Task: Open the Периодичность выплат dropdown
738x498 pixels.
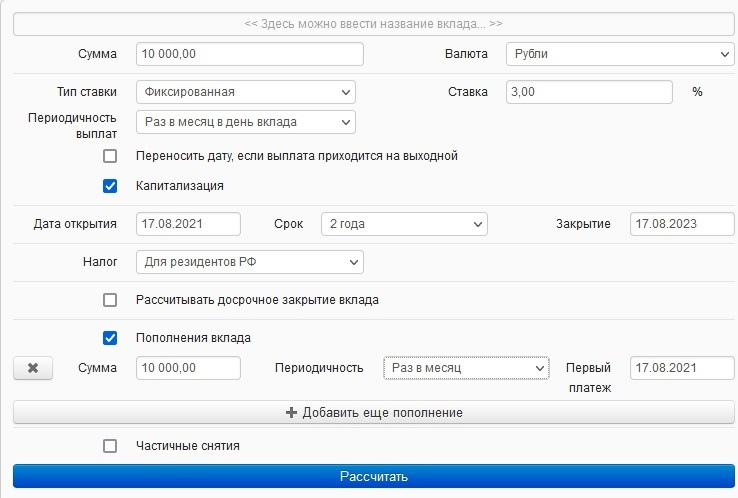Action: tap(246, 122)
